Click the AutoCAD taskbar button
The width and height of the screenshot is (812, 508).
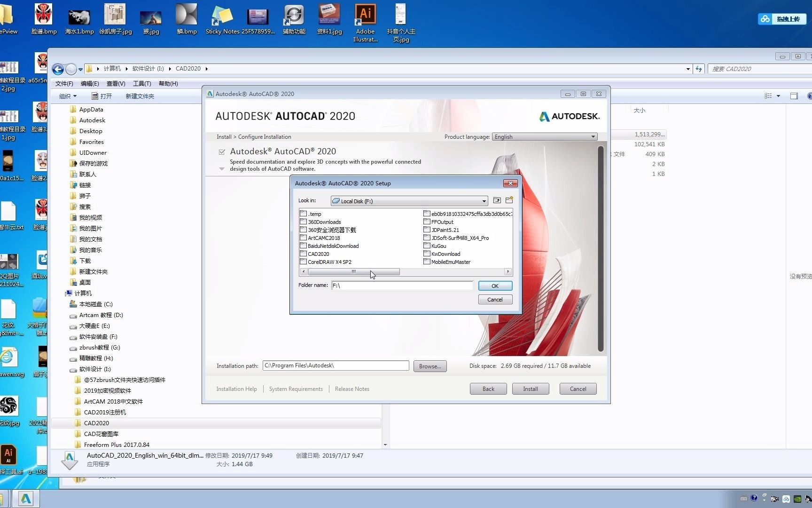click(x=26, y=499)
